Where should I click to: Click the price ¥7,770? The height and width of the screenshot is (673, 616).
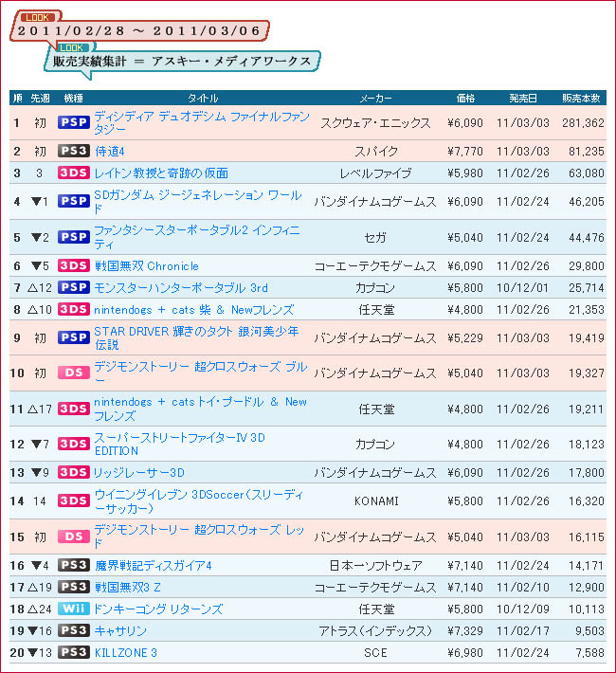click(465, 151)
